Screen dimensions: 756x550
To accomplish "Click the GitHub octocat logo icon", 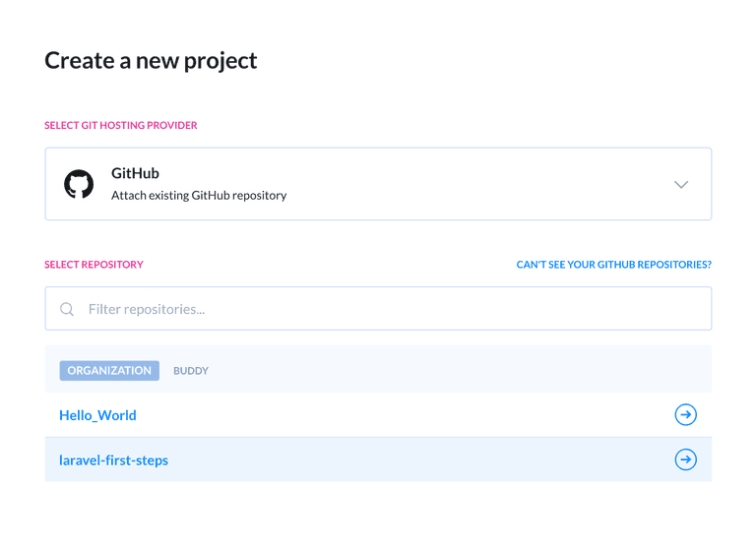I will pyautogui.click(x=79, y=184).
